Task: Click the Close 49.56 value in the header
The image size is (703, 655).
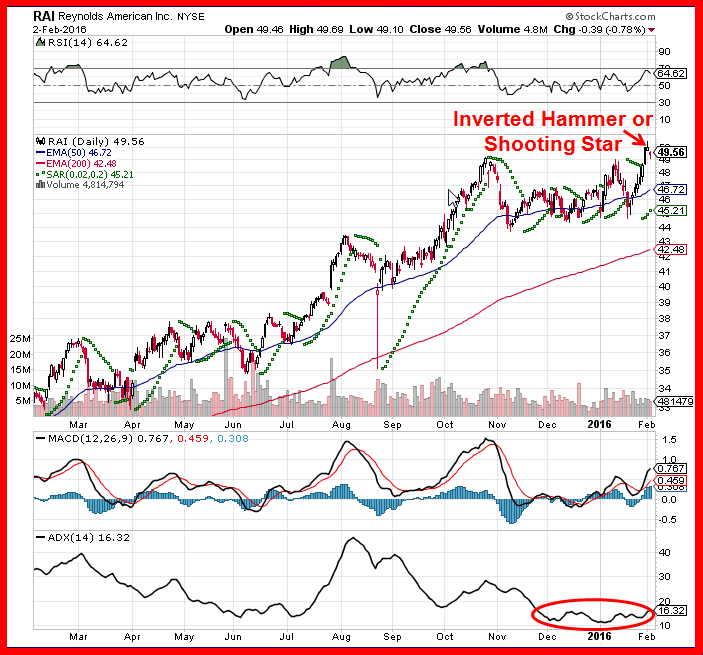Action: pos(440,30)
